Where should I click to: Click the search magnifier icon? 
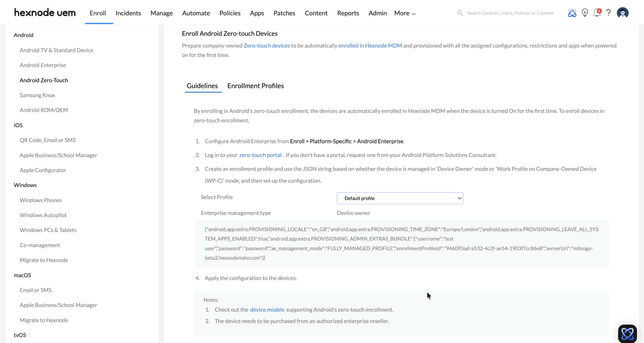click(x=460, y=13)
